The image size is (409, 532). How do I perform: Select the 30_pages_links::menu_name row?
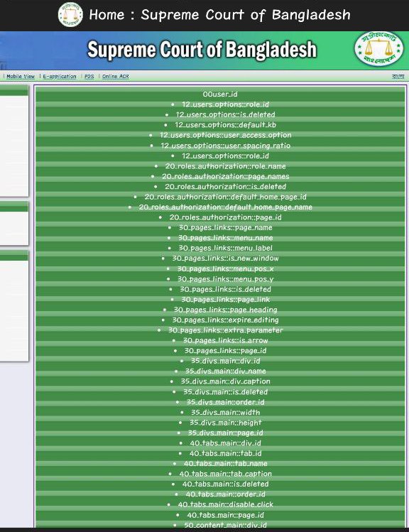226,238
